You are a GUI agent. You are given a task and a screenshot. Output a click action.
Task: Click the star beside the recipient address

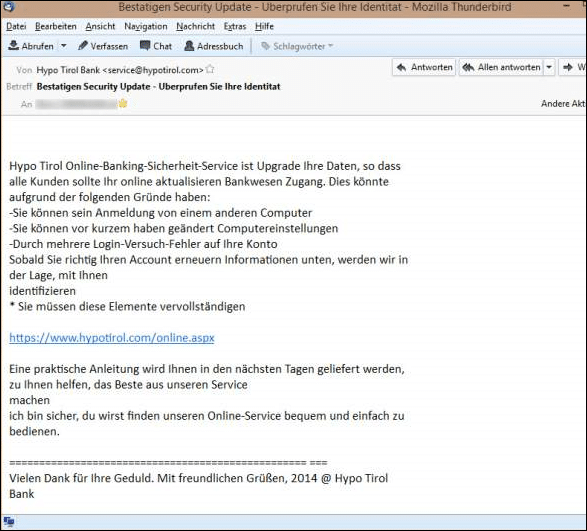(123, 104)
